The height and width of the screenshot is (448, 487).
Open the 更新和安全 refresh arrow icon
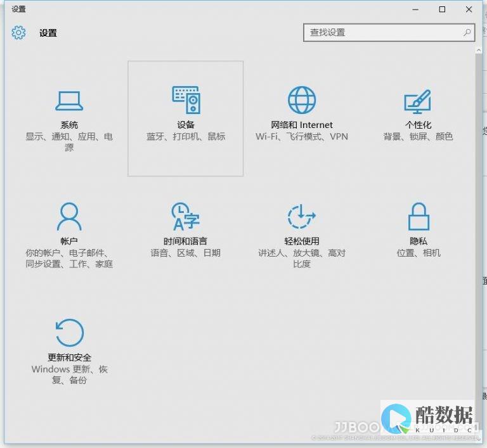(x=69, y=333)
